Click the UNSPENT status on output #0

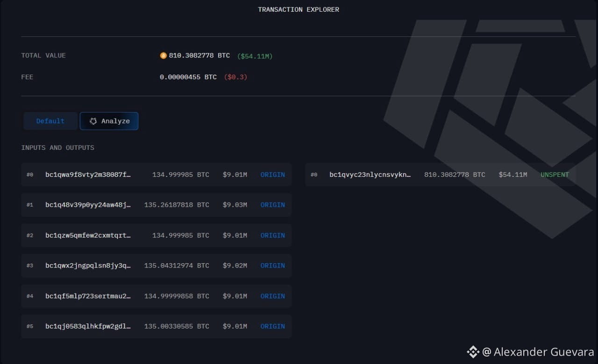click(555, 175)
